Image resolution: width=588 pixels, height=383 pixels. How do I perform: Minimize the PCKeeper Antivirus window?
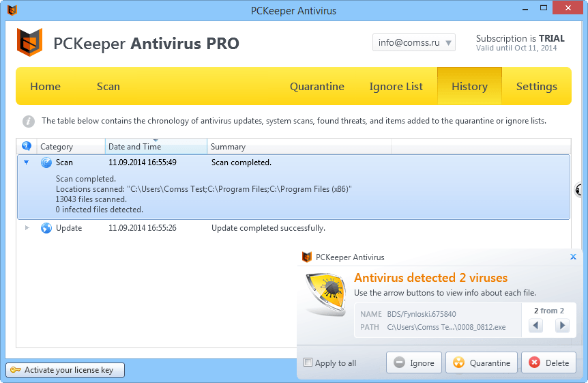[x=525, y=8]
